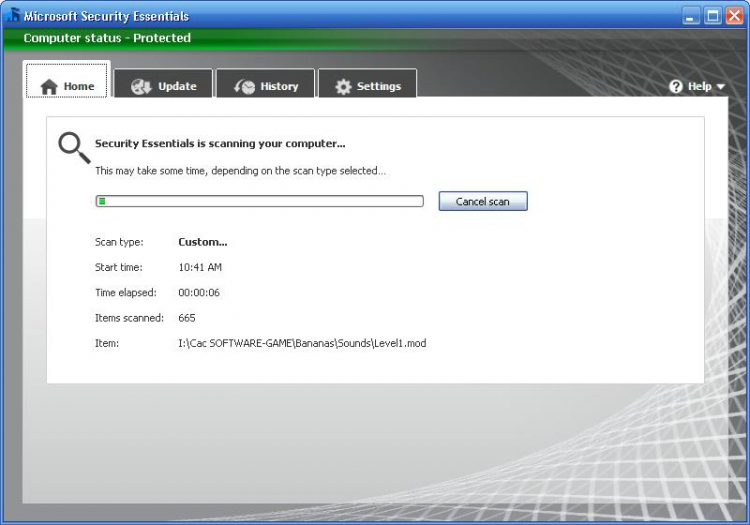
Task: Click the 'Custom...' scan type value
Action: (x=203, y=242)
